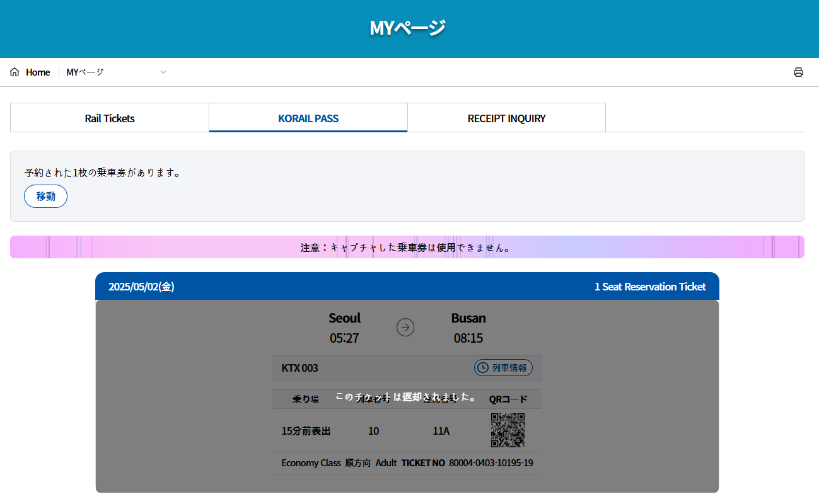819x504 pixels.
Task: Click the clock icon beside 列車情報
Action: click(483, 368)
